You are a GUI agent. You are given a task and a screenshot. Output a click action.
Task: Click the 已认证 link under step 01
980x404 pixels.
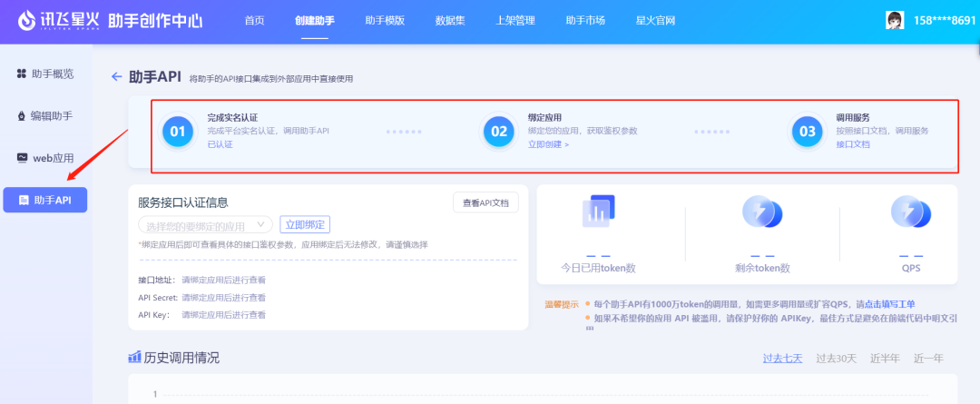(220, 144)
